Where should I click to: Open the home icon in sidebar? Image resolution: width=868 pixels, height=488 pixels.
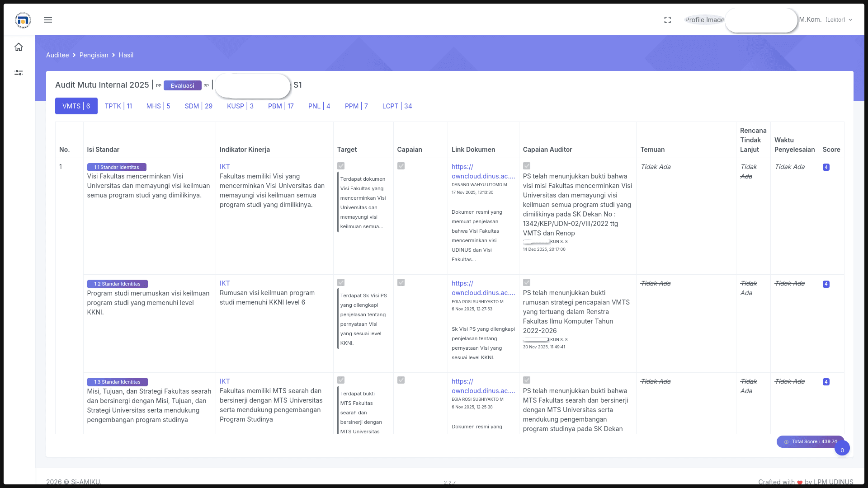[19, 47]
